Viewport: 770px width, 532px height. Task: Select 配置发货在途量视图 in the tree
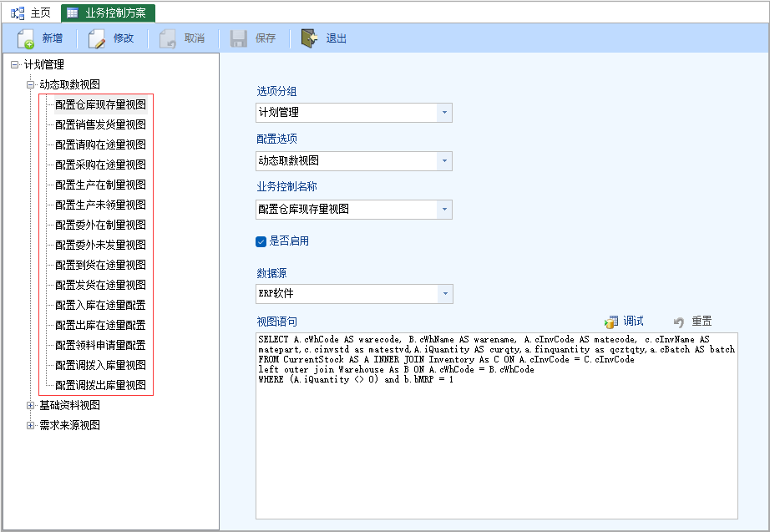[101, 285]
